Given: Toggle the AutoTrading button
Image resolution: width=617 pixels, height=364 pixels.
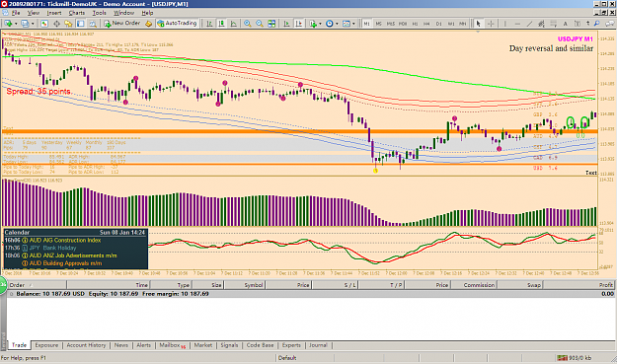Looking at the screenshot, I should [177, 24].
